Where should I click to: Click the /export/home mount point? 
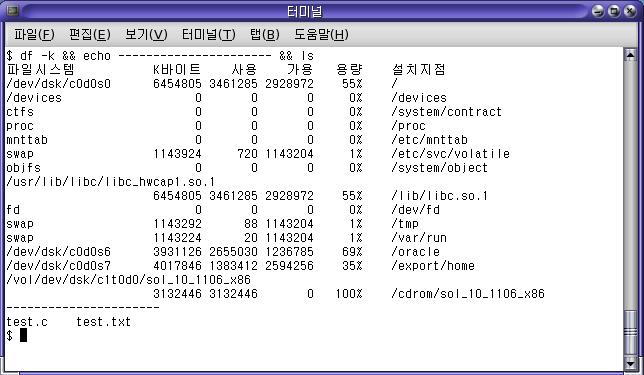click(x=433, y=265)
